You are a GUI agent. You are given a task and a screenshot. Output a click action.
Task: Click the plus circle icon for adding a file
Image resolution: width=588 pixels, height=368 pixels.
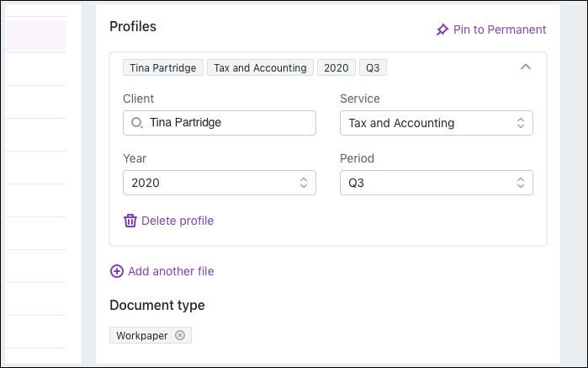pos(116,271)
